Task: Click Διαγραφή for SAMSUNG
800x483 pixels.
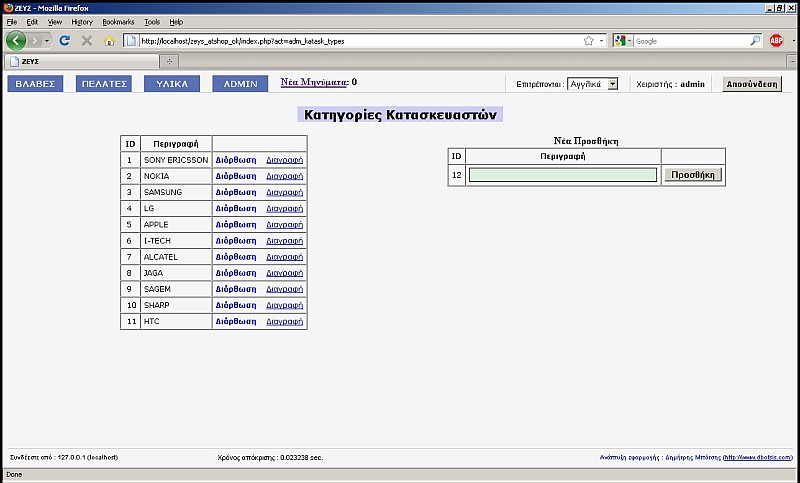Action: (x=285, y=192)
